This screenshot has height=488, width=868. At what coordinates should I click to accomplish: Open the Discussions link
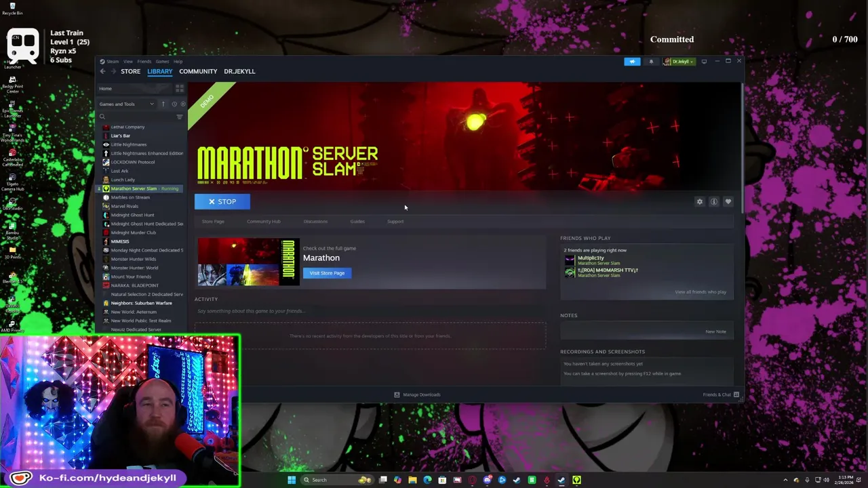pyautogui.click(x=315, y=222)
